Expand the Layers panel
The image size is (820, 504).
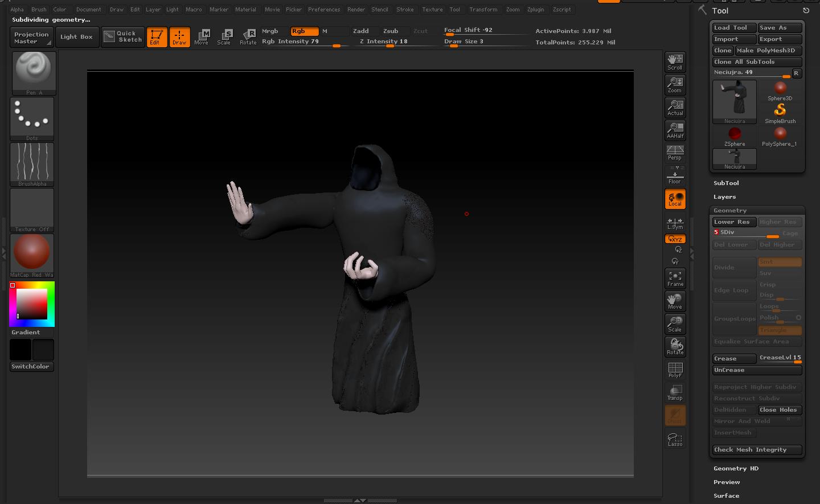(724, 196)
